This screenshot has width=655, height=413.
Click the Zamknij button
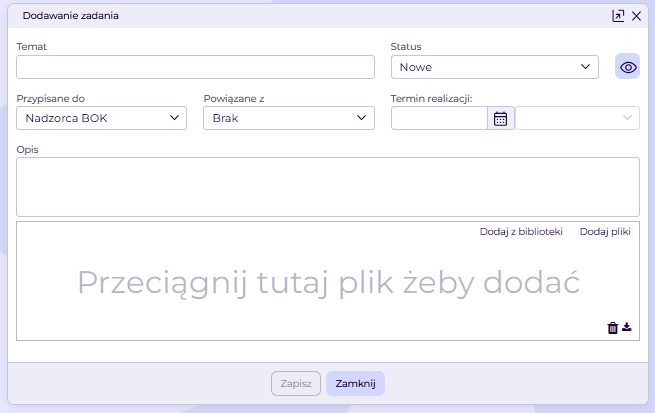[355, 383]
